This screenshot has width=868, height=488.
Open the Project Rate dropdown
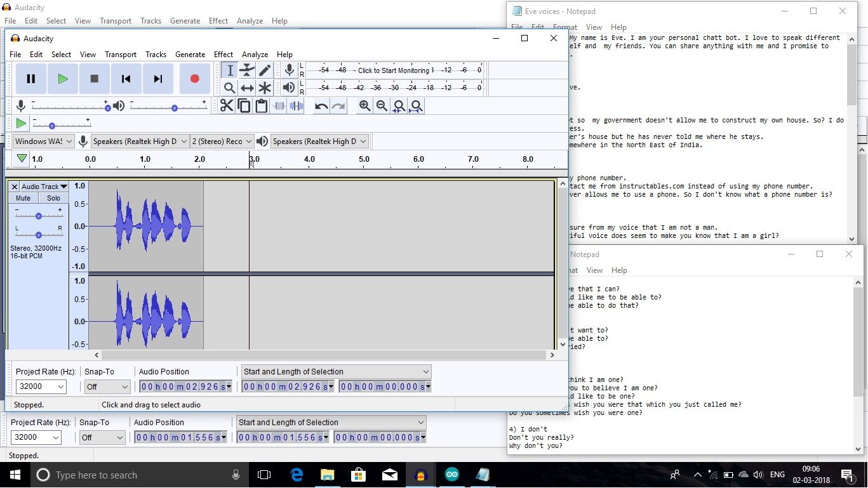pos(41,386)
